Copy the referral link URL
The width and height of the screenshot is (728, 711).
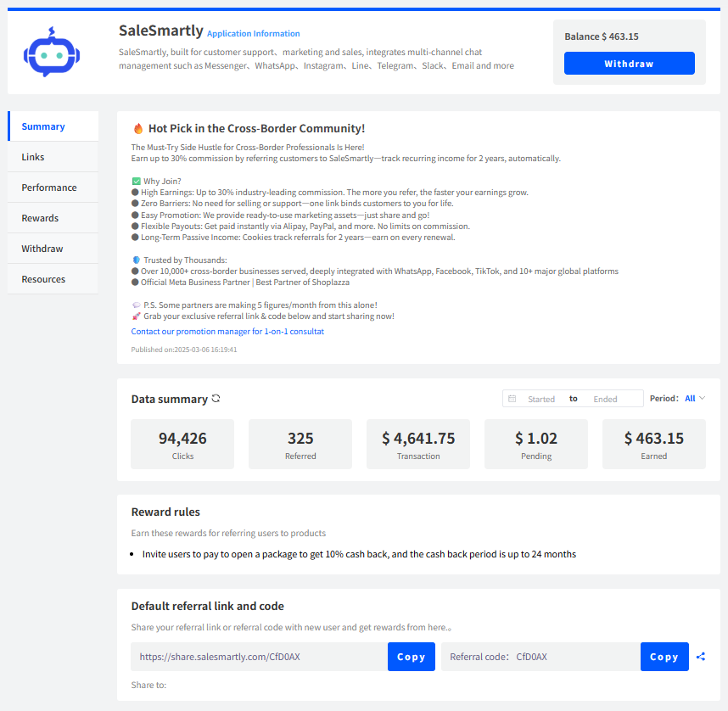tap(411, 656)
